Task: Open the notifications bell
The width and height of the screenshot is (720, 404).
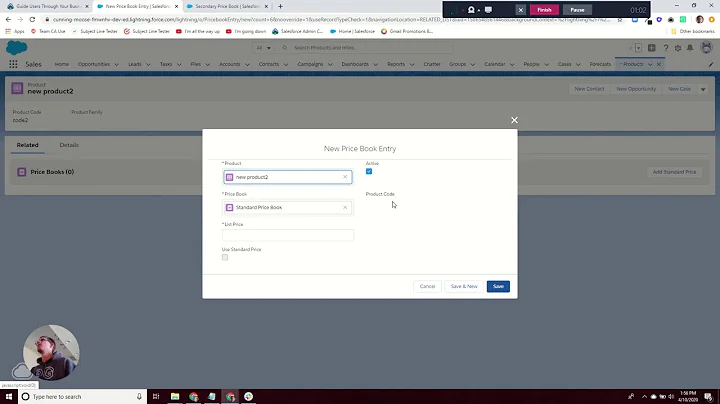Action: point(690,48)
